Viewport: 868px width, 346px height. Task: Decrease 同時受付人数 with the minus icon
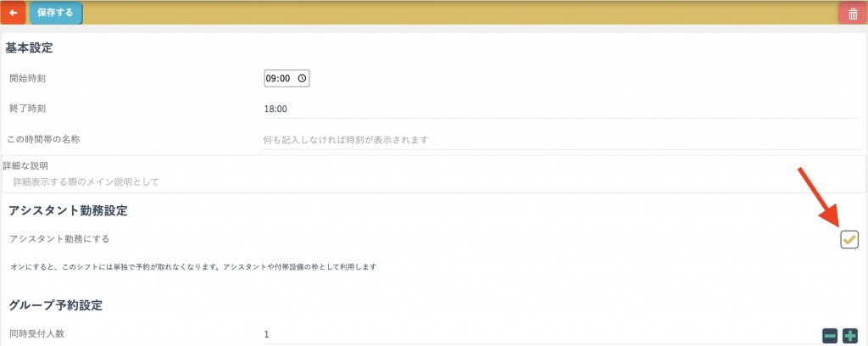pyautogui.click(x=830, y=336)
